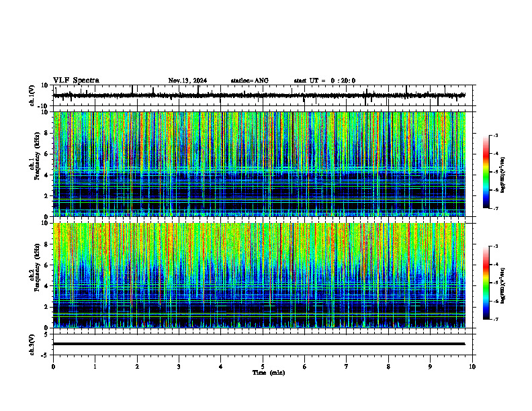This screenshot has width=532, height=411.
Task: Click the ch.2 spectrogram color bar
Action: point(486,283)
